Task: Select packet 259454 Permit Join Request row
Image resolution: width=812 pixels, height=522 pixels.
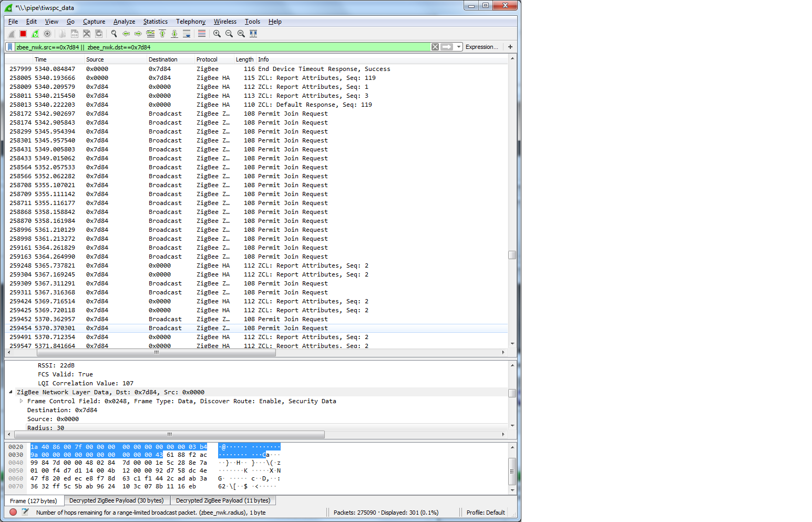Action: pos(256,328)
